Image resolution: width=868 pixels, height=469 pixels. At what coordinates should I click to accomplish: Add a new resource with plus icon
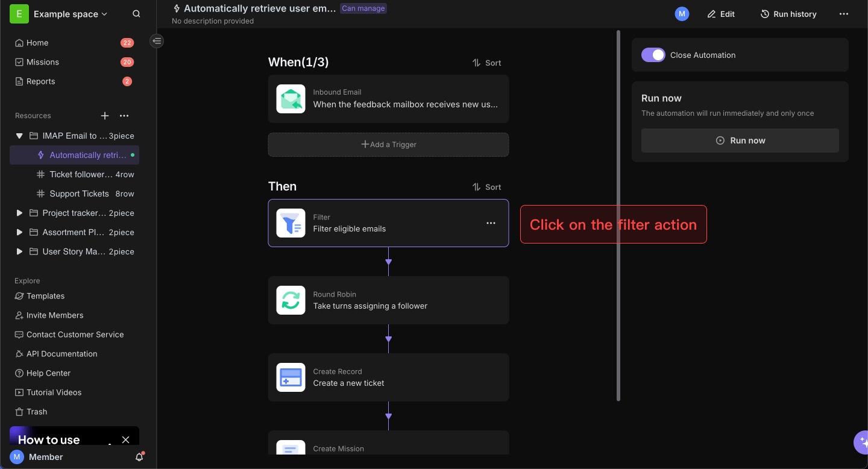click(x=105, y=116)
